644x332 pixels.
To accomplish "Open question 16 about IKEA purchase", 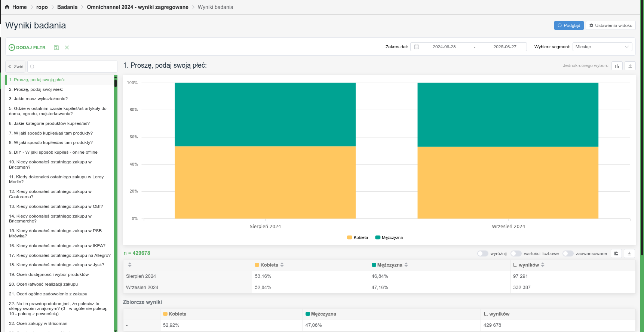I will click(57, 246).
